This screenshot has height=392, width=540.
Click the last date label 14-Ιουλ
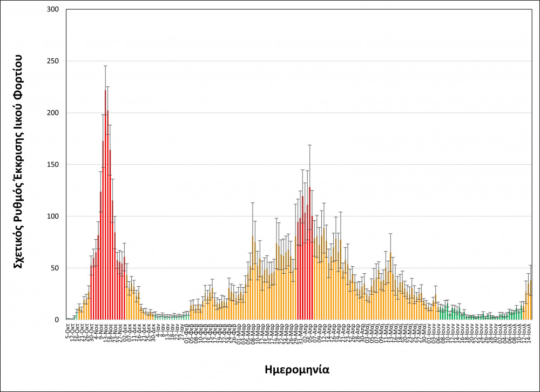click(529, 329)
